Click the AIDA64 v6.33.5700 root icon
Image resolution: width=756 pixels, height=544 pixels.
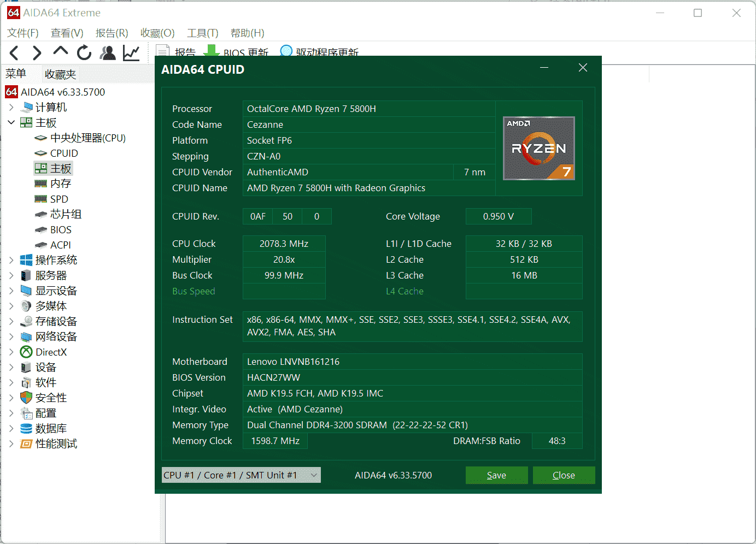point(11,92)
